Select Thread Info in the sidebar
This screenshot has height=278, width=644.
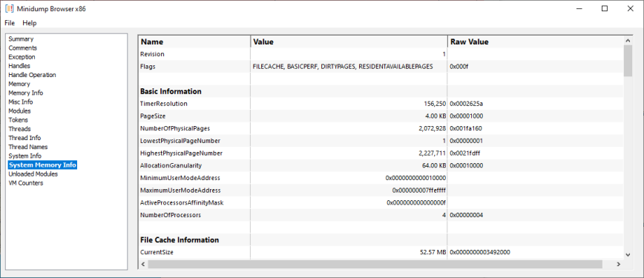[x=24, y=138]
